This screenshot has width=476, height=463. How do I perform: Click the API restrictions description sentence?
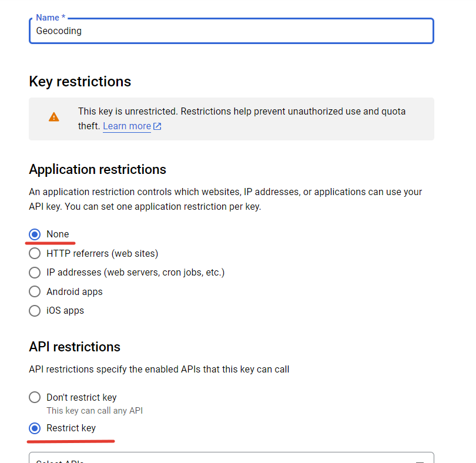[159, 369]
